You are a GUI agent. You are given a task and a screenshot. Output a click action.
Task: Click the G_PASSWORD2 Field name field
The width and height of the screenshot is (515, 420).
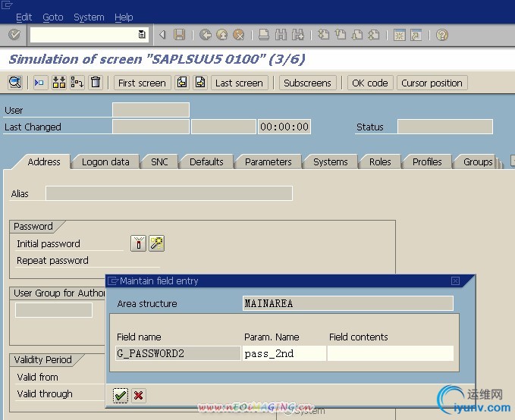[178, 353]
